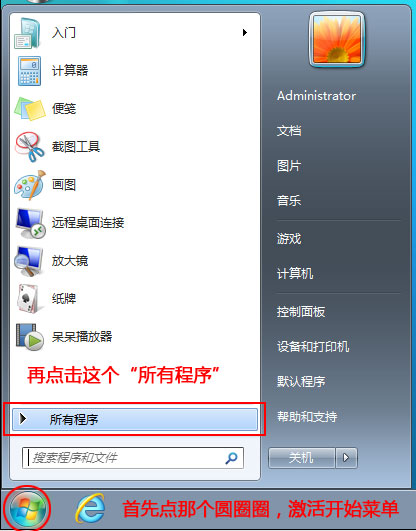Launch Sticky Notes (便笺) icon
The height and width of the screenshot is (531, 416).
(x=30, y=109)
